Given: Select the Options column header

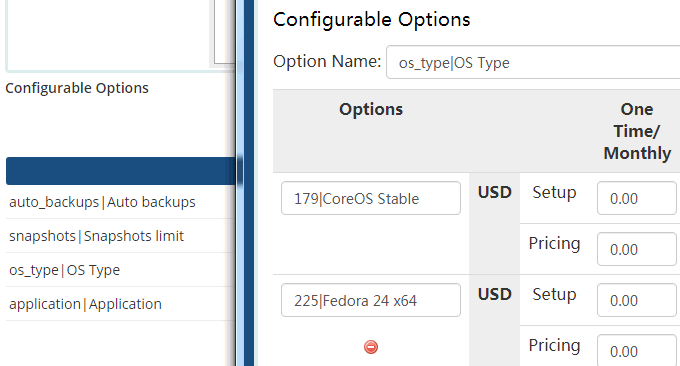Looking at the screenshot, I should coord(371,109).
